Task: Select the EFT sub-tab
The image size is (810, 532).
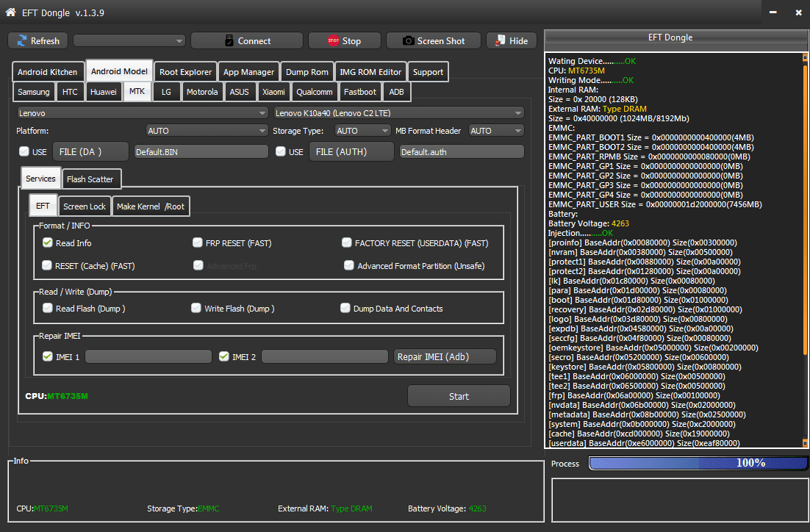Action: tap(43, 206)
